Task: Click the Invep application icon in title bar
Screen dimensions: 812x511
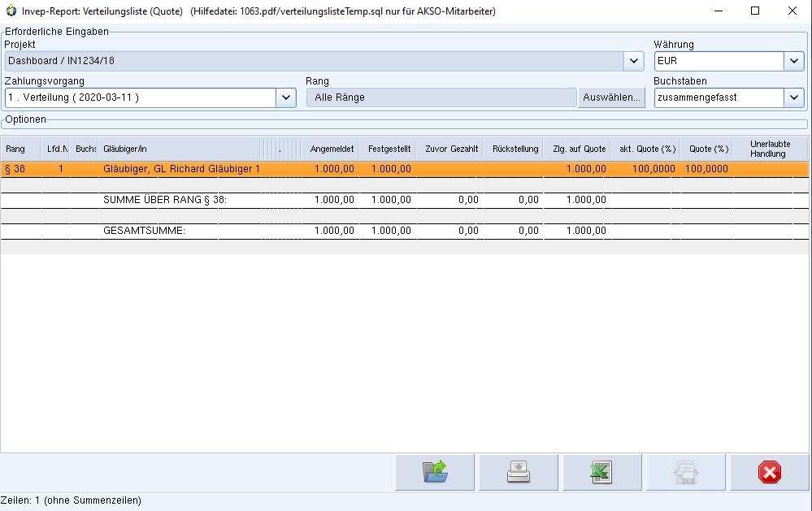Action: (11, 11)
